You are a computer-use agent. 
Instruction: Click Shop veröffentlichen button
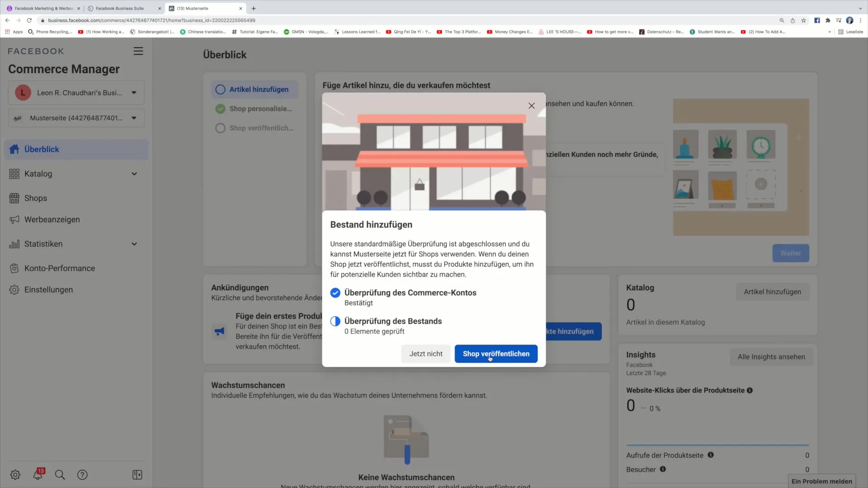pos(496,353)
